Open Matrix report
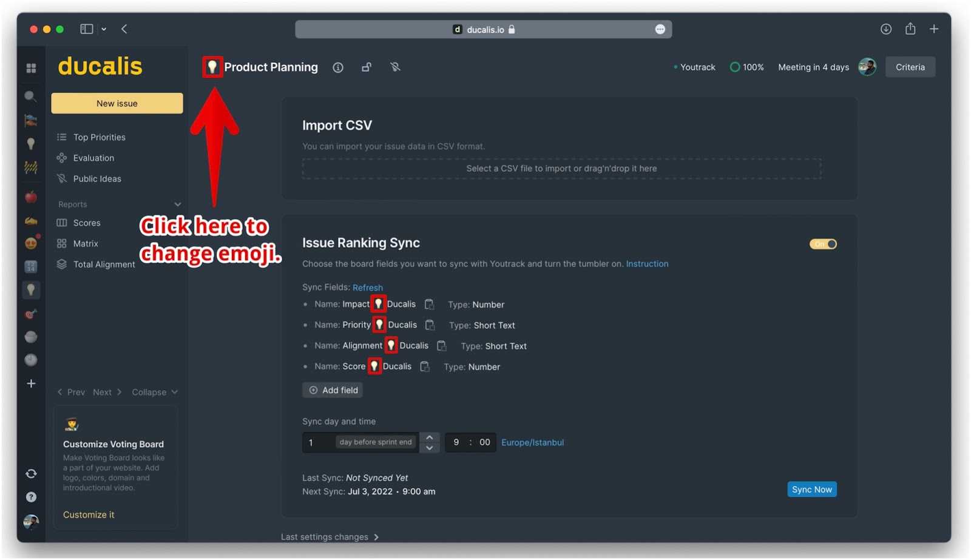971x560 pixels. tap(86, 243)
